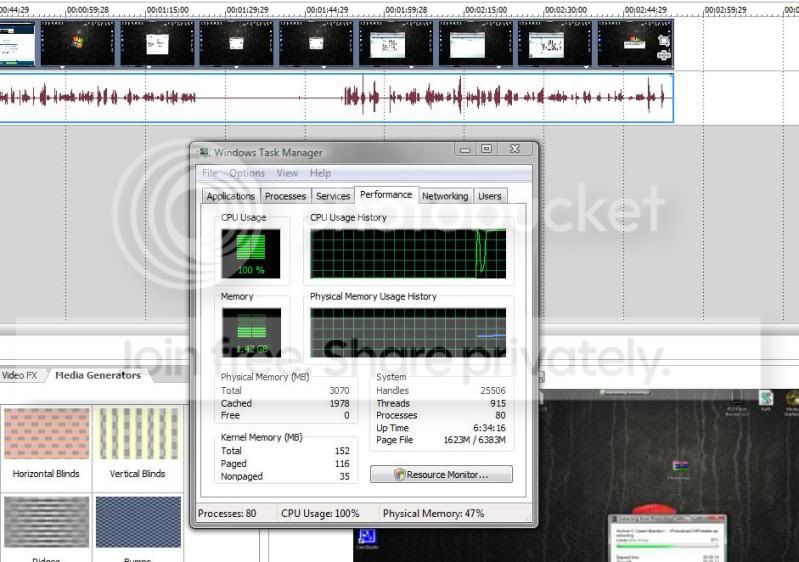Click the blue icon at preview bottom left
The image size is (799, 562).
click(367, 539)
